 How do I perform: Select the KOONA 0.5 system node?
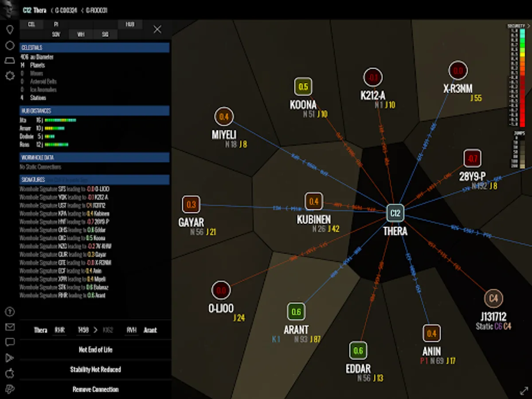tap(303, 87)
